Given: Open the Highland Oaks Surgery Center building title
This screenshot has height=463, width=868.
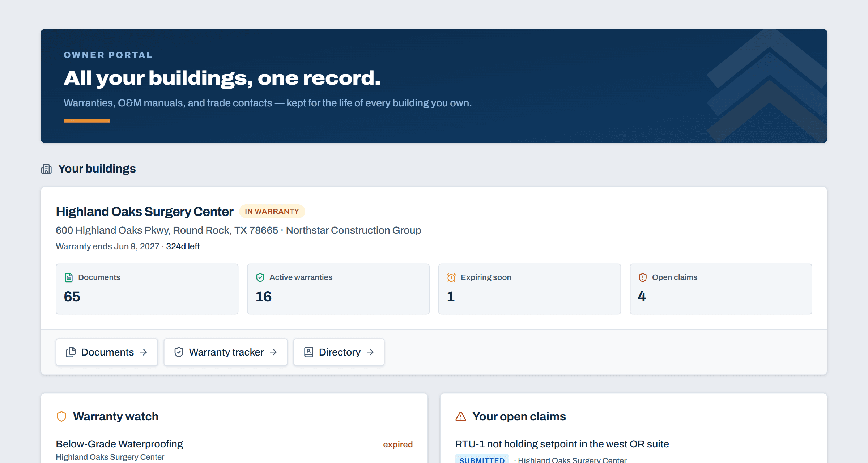Looking at the screenshot, I should click(x=145, y=212).
